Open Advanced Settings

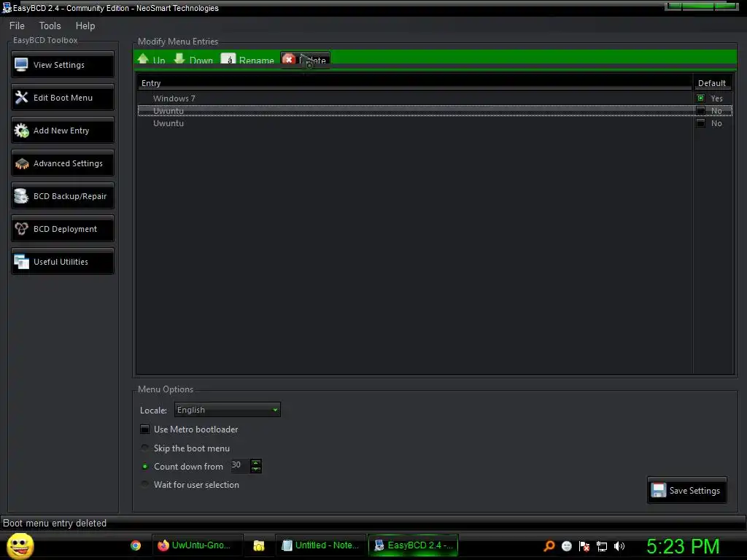(63, 163)
